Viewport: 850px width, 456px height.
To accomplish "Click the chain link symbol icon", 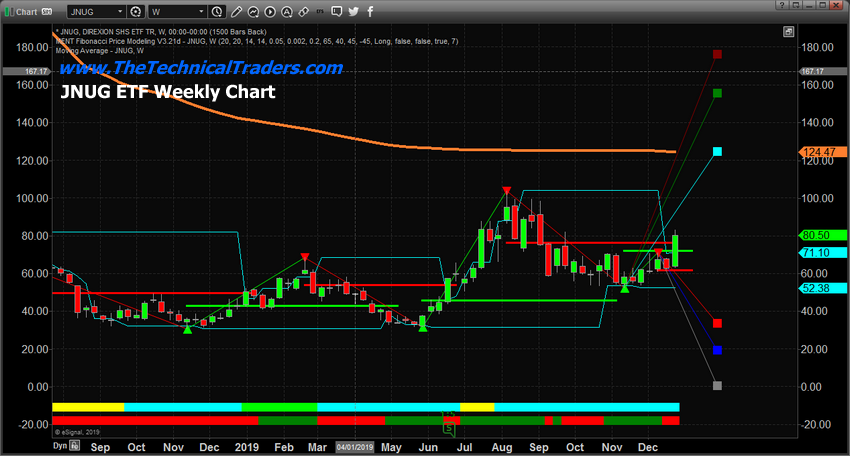I will point(304,11).
